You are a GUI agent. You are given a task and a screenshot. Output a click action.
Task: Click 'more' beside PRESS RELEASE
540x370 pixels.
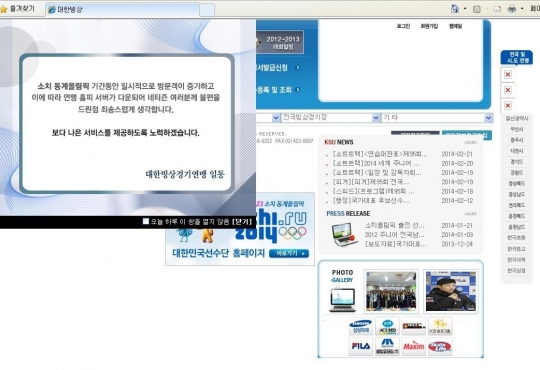[470, 214]
